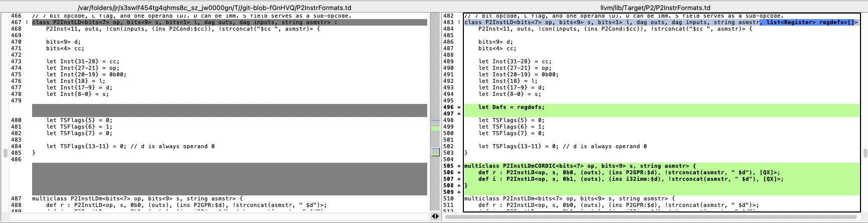The width and height of the screenshot is (868, 223).
Task: Click the gray placeholder block below left line 479
Action: [x=229, y=110]
